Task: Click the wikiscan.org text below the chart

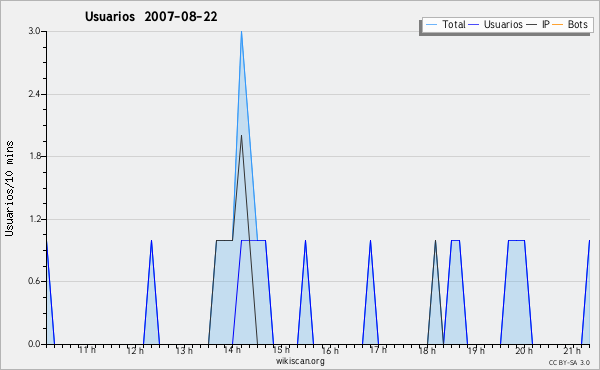Action: tap(300, 361)
